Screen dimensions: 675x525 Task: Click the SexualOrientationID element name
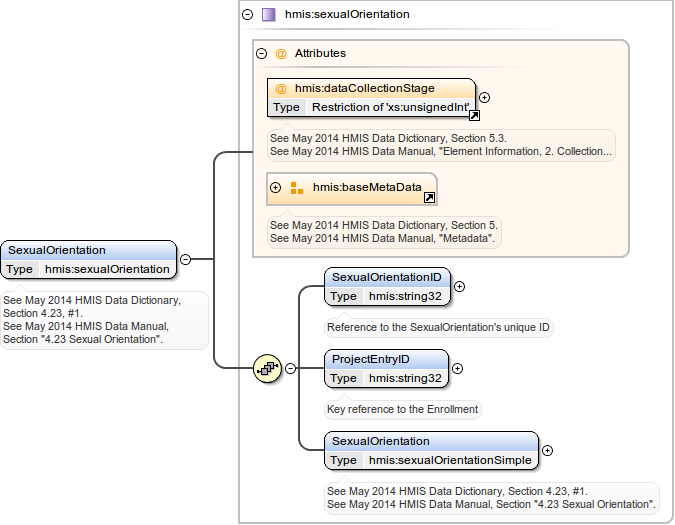(x=386, y=276)
